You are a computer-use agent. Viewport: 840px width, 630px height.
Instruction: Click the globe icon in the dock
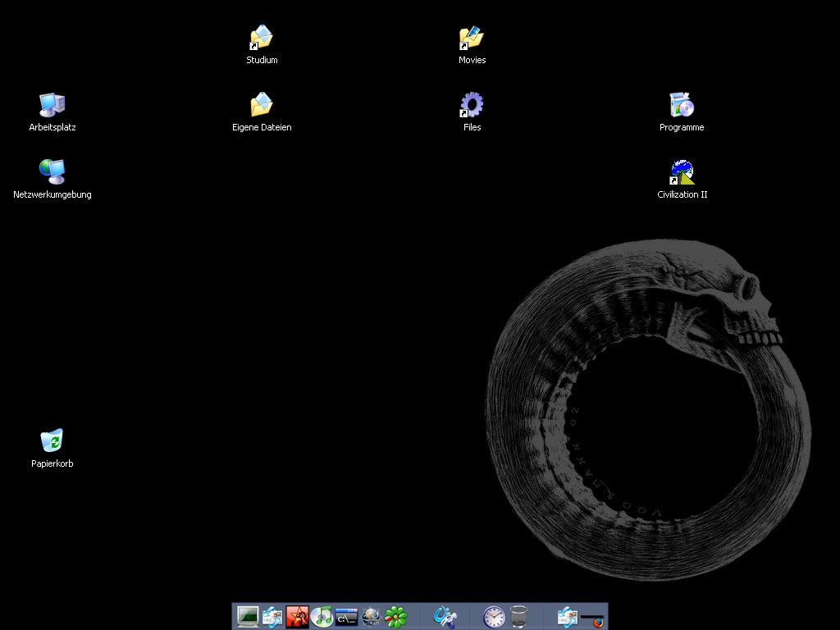[x=371, y=617]
